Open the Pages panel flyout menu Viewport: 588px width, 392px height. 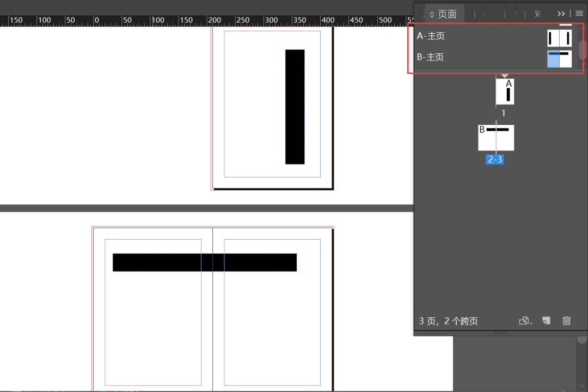[579, 13]
